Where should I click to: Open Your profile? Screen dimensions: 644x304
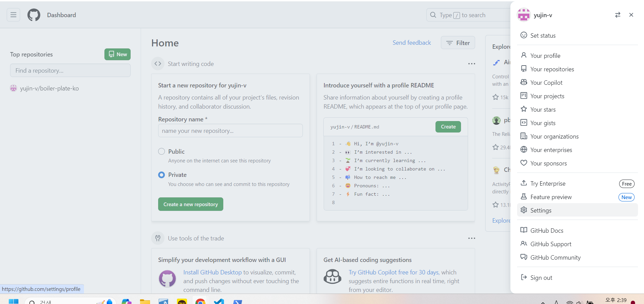pos(577,55)
